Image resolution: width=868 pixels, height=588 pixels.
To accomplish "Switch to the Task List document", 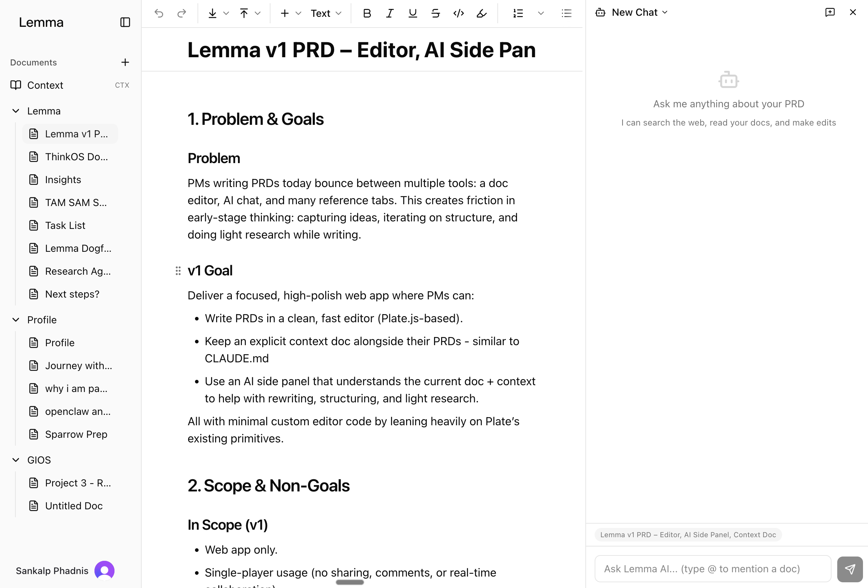I will 65,225.
